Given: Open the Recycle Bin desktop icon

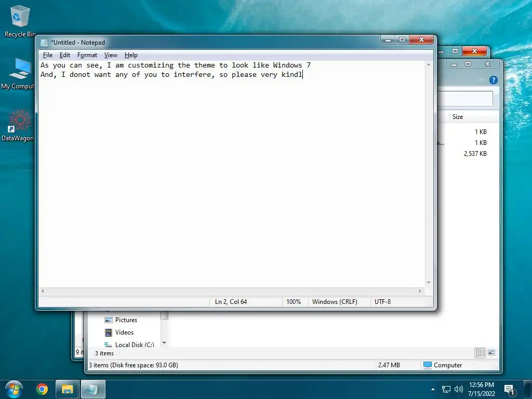Looking at the screenshot, I should point(19,21).
